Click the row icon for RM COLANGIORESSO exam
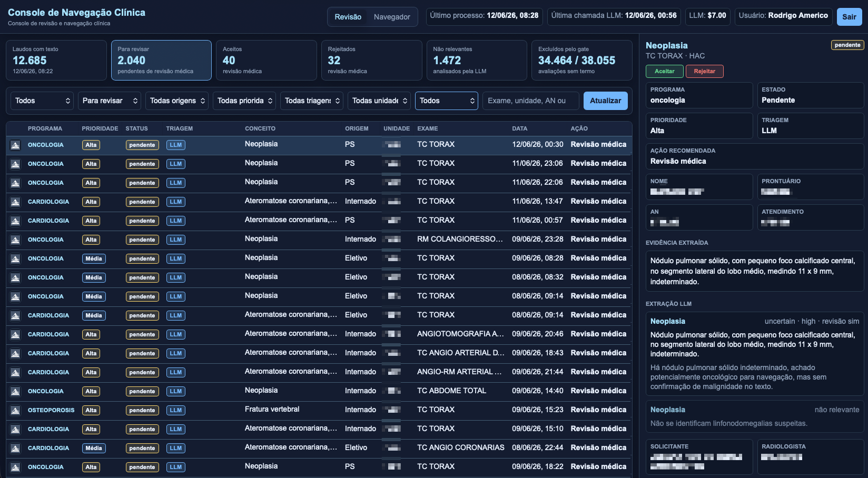The image size is (868, 478). pos(15,240)
